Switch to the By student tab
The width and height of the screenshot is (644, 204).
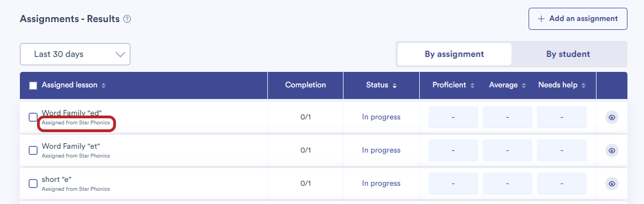(568, 54)
